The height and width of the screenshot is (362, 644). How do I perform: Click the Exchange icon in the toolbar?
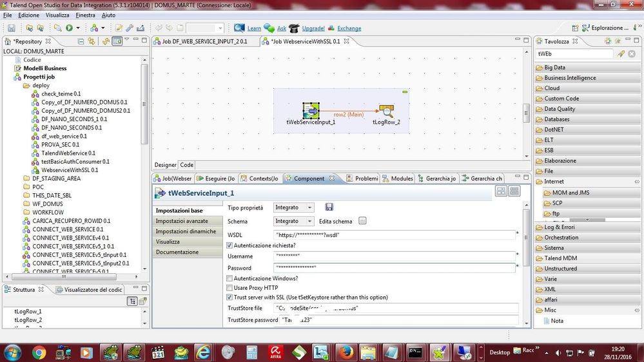[331, 28]
